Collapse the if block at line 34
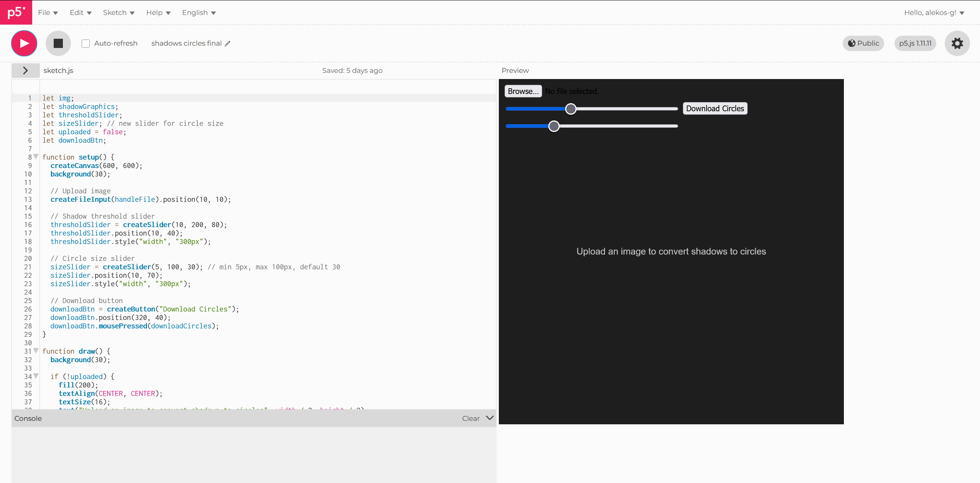The height and width of the screenshot is (483, 980). tap(36, 376)
